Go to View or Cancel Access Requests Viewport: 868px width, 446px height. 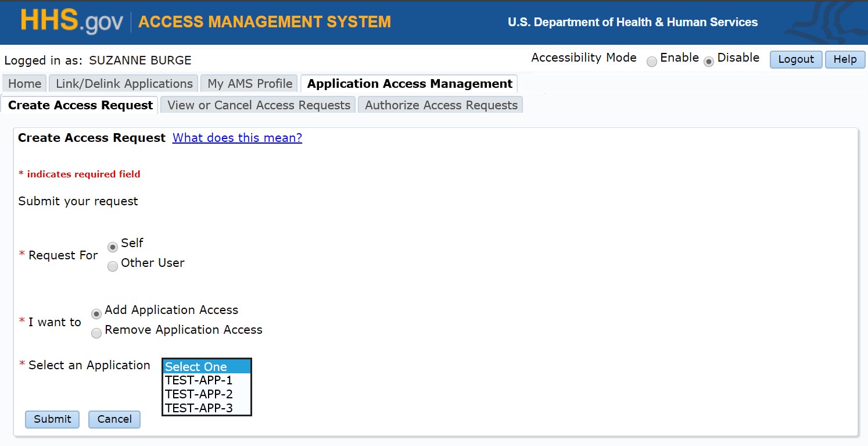click(259, 105)
